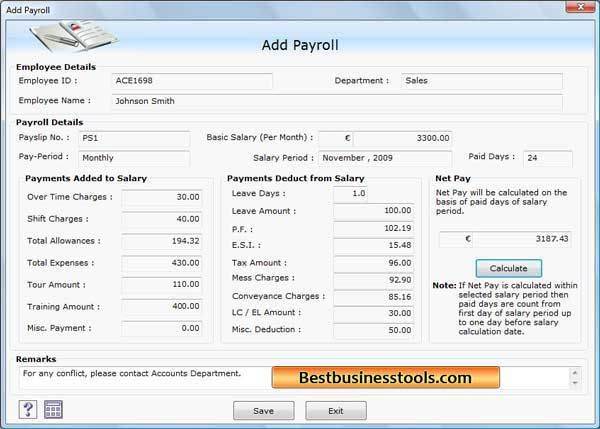The image size is (600, 429).
Task: Click Total Allowances field 194.32
Action: (162, 241)
